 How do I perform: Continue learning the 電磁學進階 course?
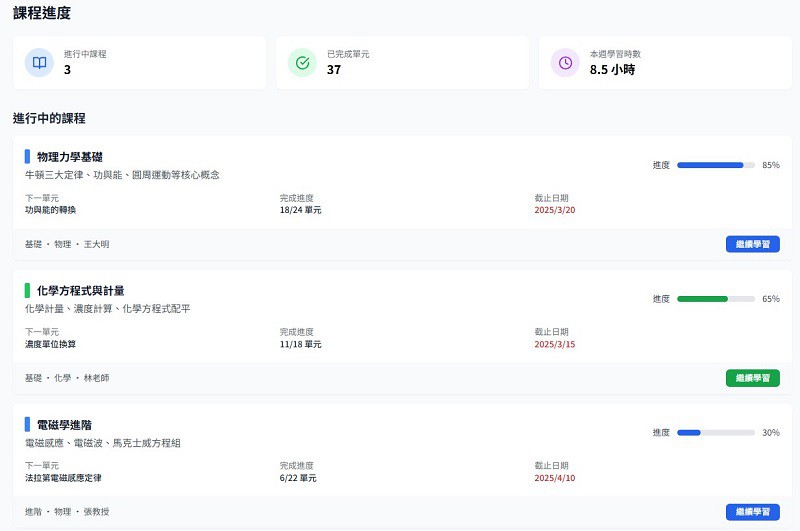pyautogui.click(x=752, y=512)
